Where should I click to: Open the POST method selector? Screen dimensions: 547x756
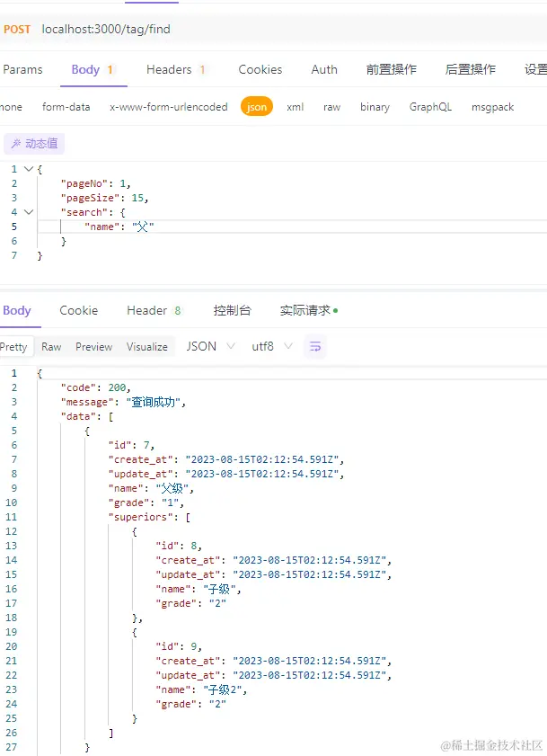pyautogui.click(x=17, y=30)
